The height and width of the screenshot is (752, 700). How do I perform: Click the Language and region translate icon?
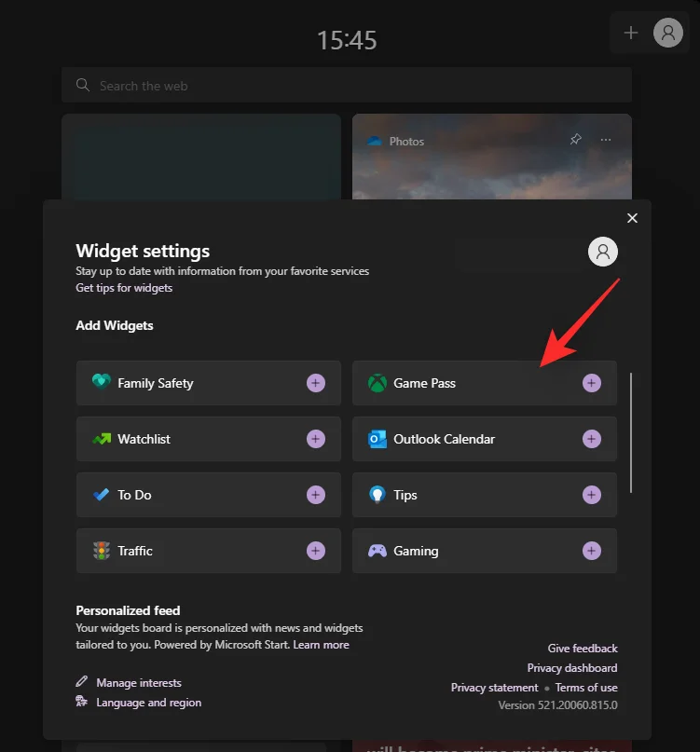click(x=82, y=701)
